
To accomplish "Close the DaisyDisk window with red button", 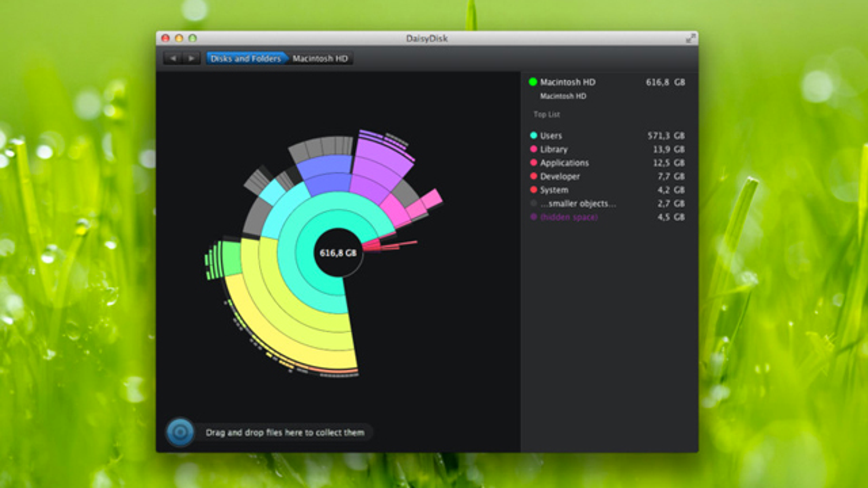I will click(x=165, y=38).
